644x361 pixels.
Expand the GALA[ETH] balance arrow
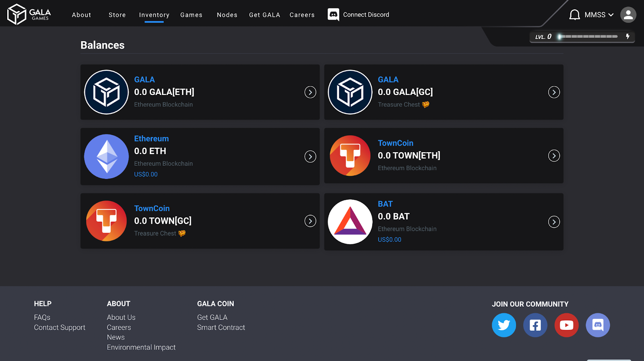click(310, 92)
